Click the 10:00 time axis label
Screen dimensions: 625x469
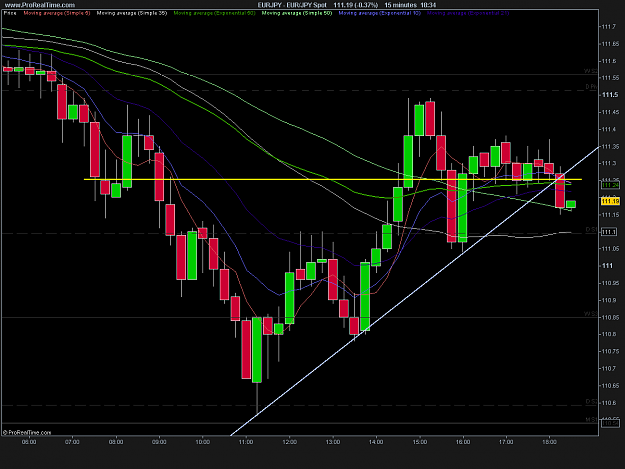tap(202, 442)
